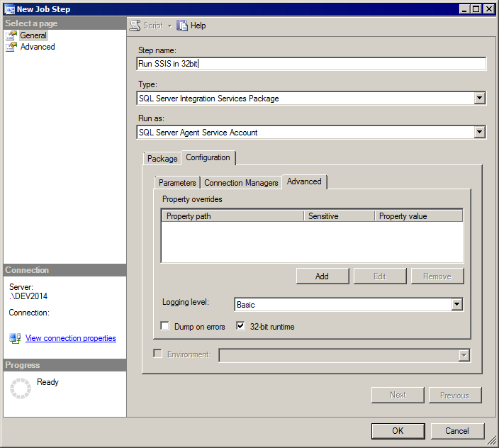Click the Ready progress spinner icon
Screen dimensions: 499x448
pyautogui.click(x=21, y=388)
